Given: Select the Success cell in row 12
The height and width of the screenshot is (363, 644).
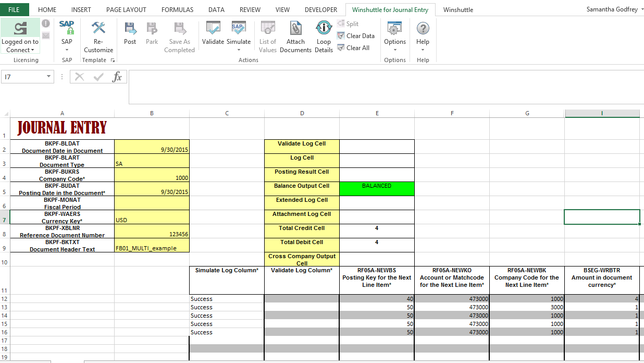Looking at the screenshot, I should (x=227, y=299).
